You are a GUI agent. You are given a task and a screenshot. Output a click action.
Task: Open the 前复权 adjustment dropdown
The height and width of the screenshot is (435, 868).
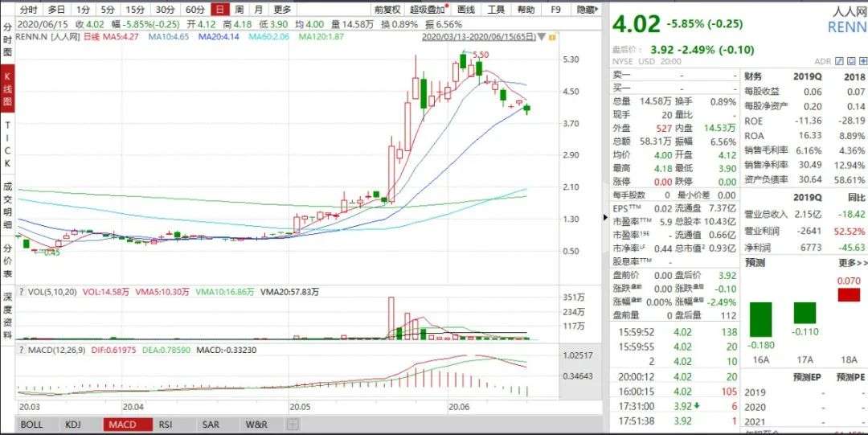pyautogui.click(x=388, y=10)
